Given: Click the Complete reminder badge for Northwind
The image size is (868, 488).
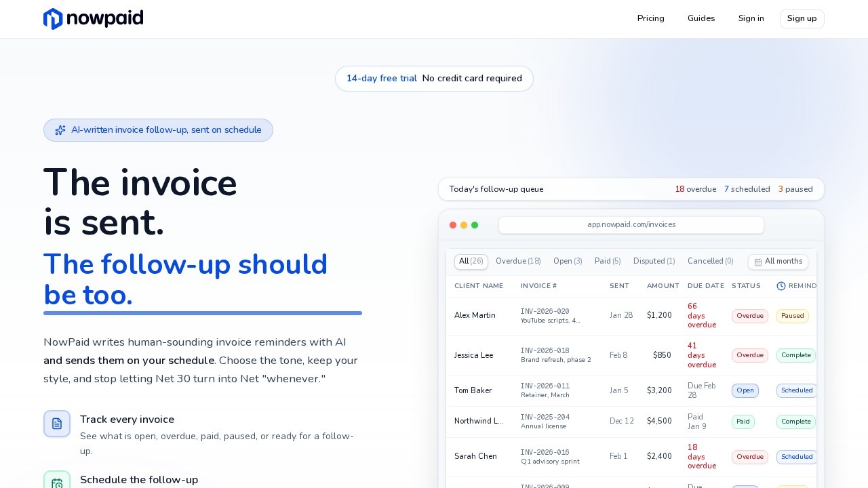Looking at the screenshot, I should (796, 422).
